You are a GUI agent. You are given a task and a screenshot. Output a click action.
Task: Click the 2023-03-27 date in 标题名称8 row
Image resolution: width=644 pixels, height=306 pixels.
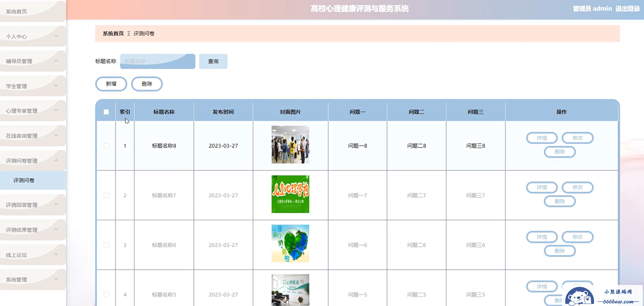(223, 146)
